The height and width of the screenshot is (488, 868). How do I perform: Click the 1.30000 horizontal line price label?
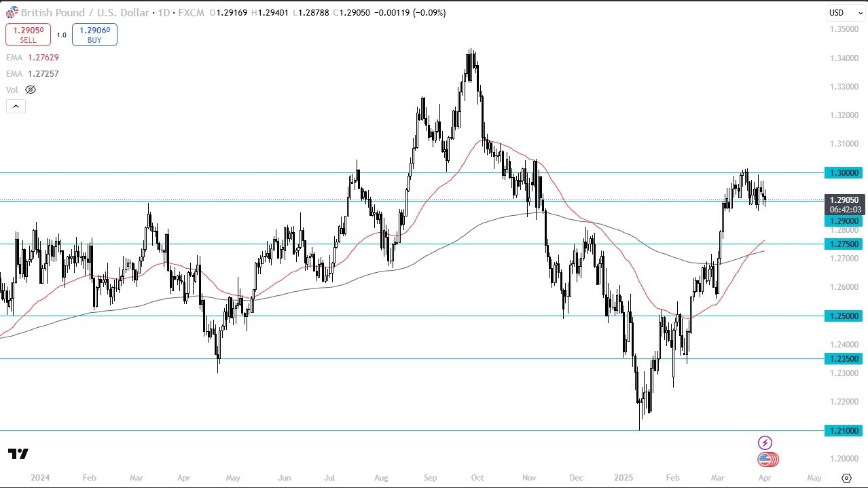(843, 173)
